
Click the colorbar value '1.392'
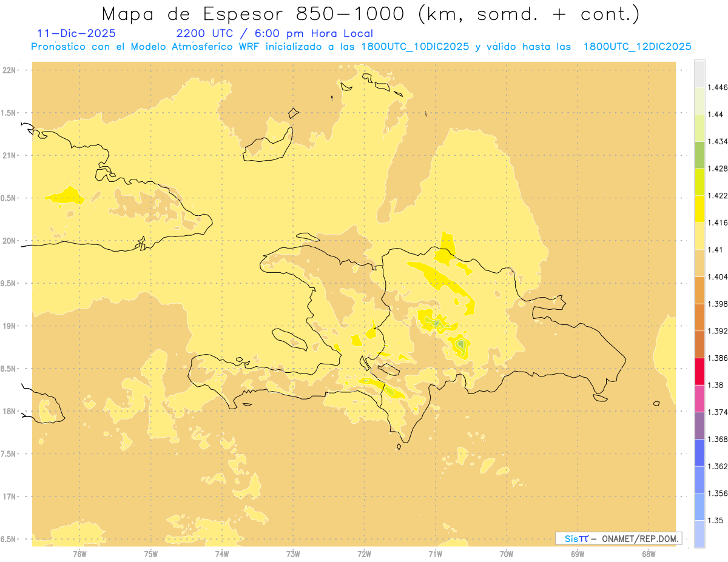(718, 331)
